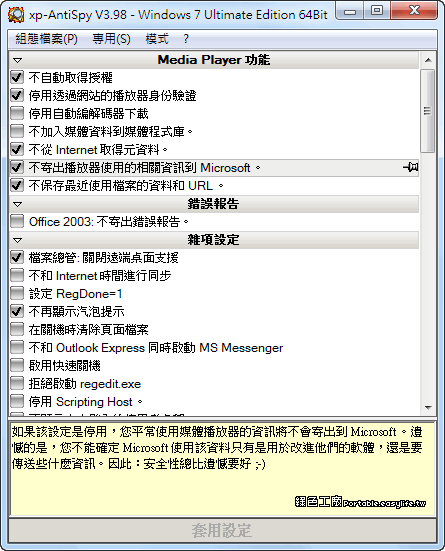This screenshot has width=445, height=551.
Task: Check 設定 RegDone=1 option
Action: click(17, 293)
